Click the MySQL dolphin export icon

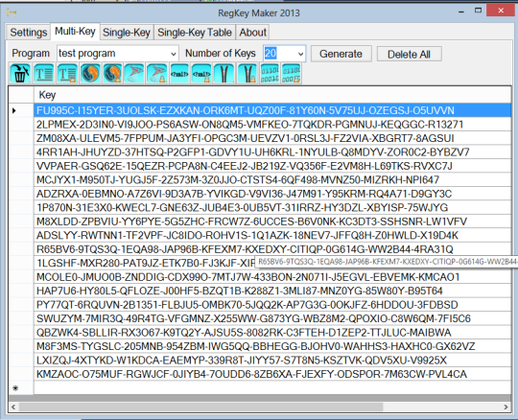tap(90, 73)
